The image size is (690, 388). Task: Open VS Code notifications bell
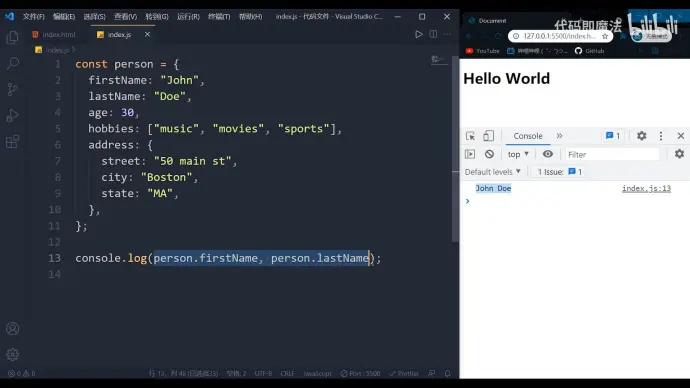[448, 373]
